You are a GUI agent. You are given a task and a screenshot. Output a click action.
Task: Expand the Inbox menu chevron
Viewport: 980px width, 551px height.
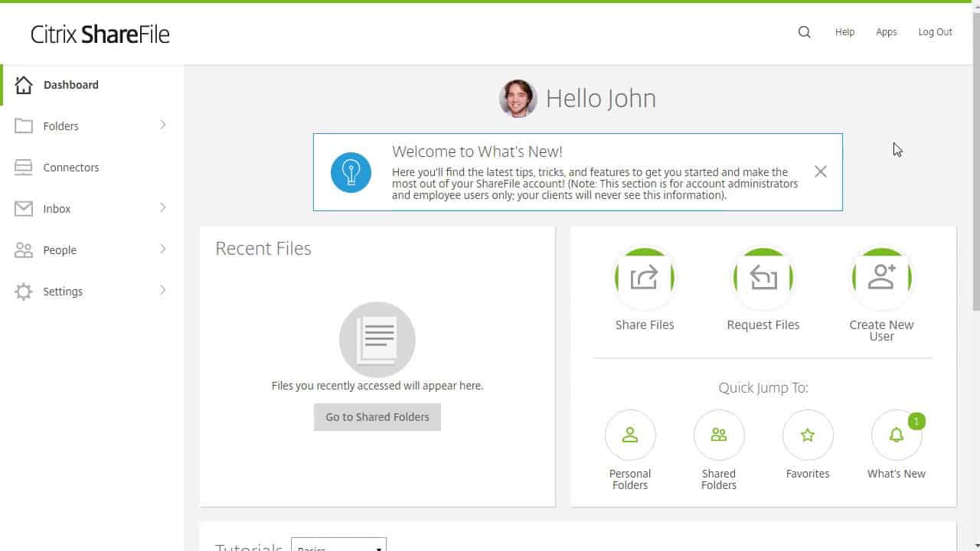[x=162, y=207]
